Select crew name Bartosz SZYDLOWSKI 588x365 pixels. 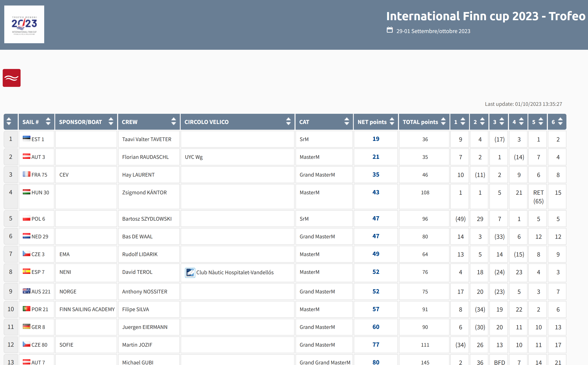point(147,219)
